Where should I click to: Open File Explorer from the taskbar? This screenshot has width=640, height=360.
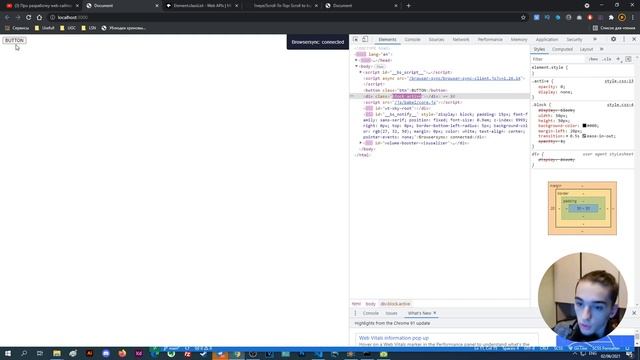(x=57, y=354)
